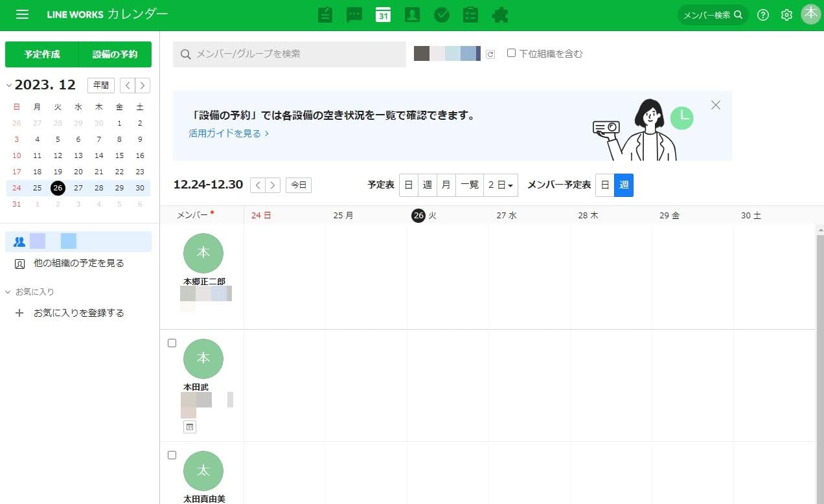This screenshot has height=504, width=824.
Task: Go to next week arrow
Action: click(x=273, y=185)
